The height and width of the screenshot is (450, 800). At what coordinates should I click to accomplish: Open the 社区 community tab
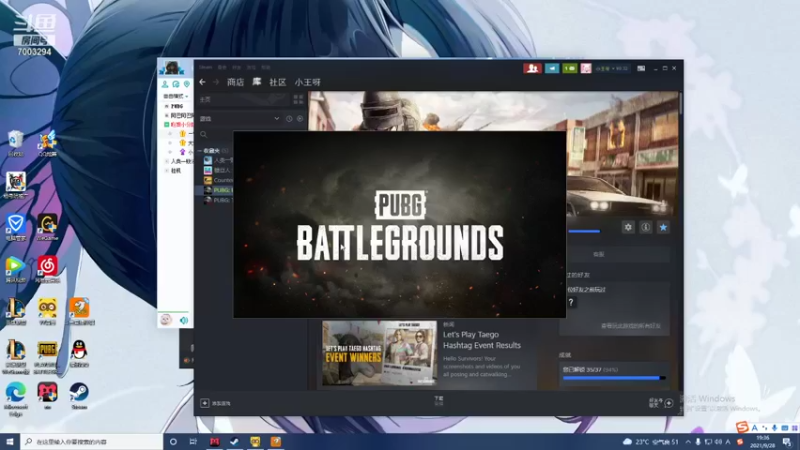click(x=278, y=82)
